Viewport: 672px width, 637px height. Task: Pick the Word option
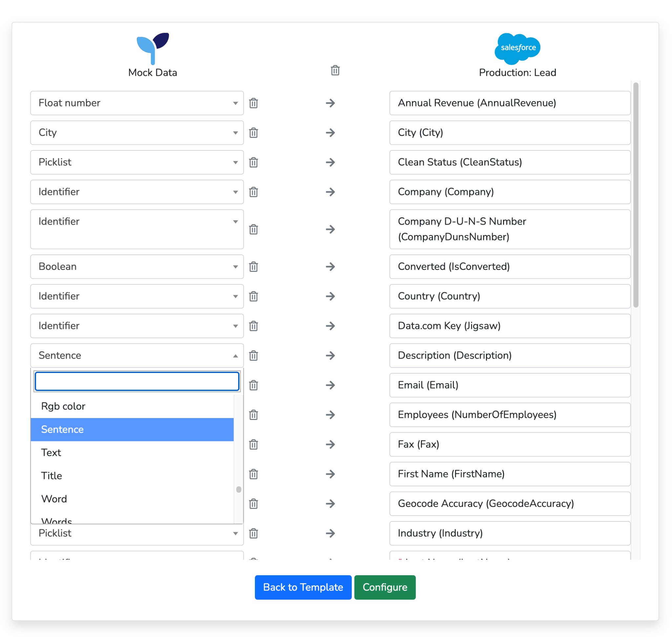pos(54,498)
